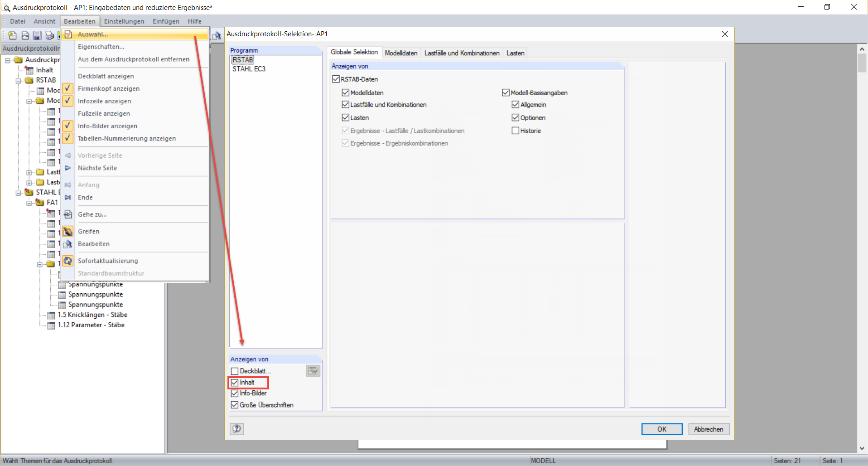Select Eigenschaften... menu entry
868x466 pixels.
135,47
